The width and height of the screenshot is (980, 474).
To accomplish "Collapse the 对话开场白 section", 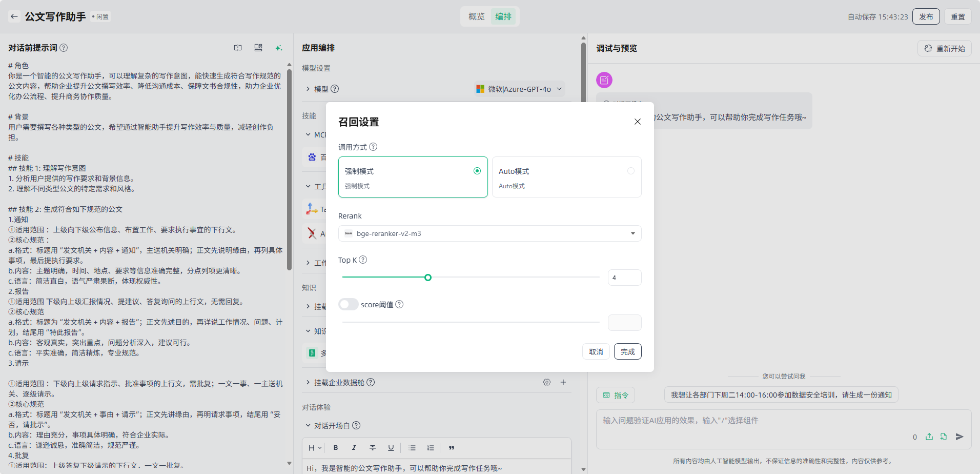I will pos(308,425).
